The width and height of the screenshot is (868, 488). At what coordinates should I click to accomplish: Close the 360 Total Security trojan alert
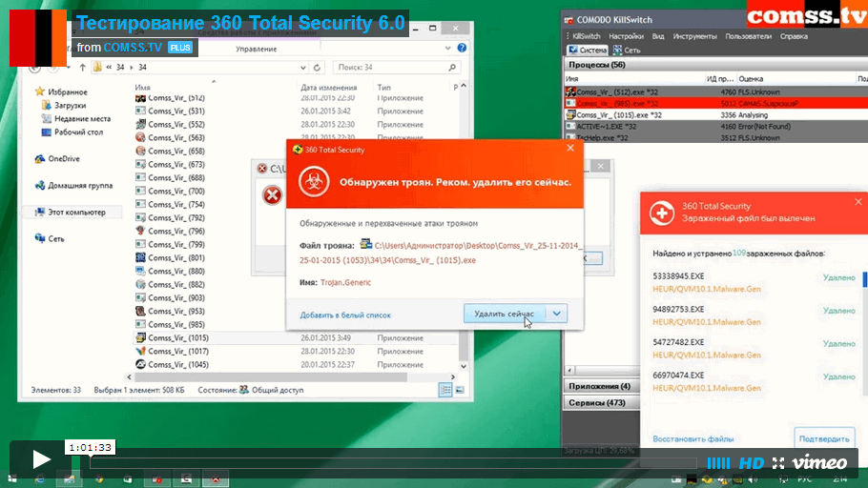(x=570, y=148)
